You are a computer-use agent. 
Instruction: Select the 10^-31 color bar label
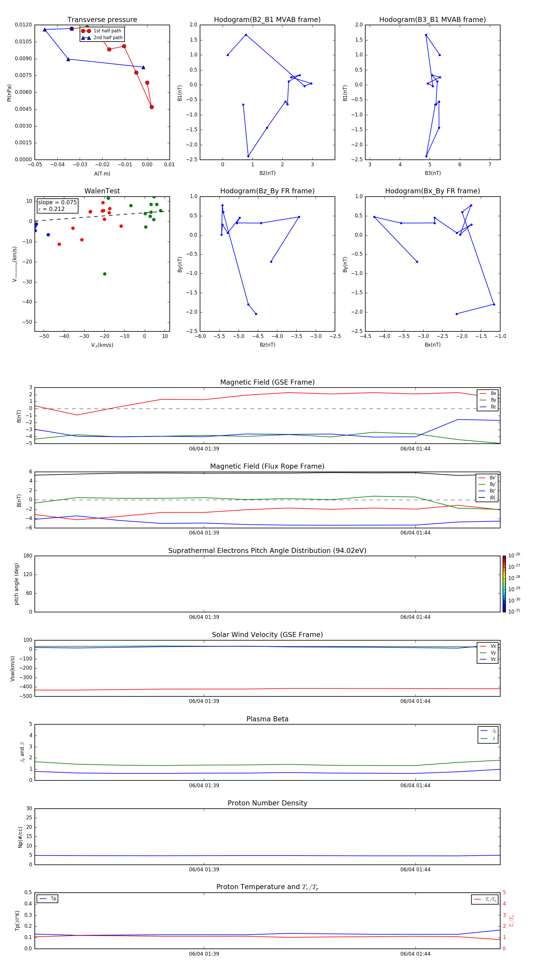(514, 611)
